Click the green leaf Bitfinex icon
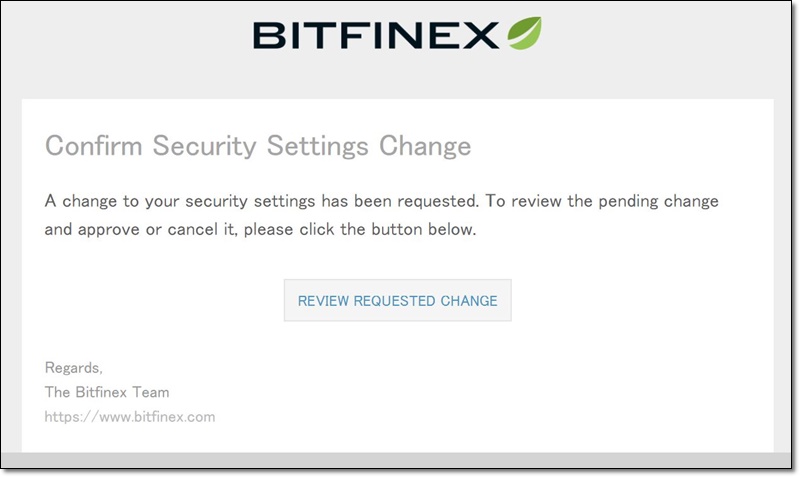800x477 pixels. pos(524,33)
